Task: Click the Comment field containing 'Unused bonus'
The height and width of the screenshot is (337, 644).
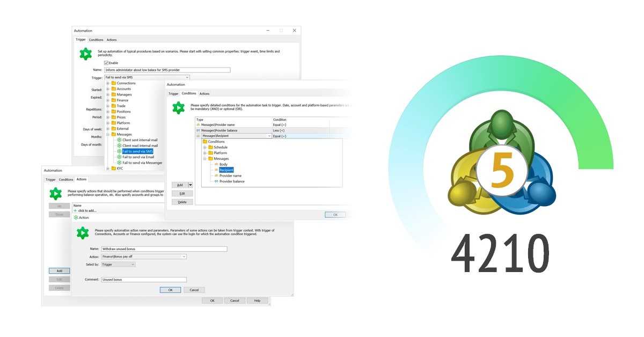Action: click(143, 280)
